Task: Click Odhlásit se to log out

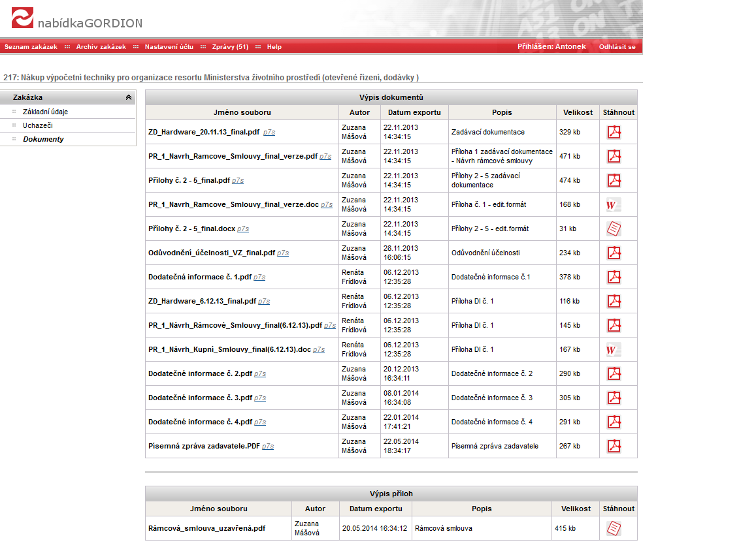Action: click(617, 47)
